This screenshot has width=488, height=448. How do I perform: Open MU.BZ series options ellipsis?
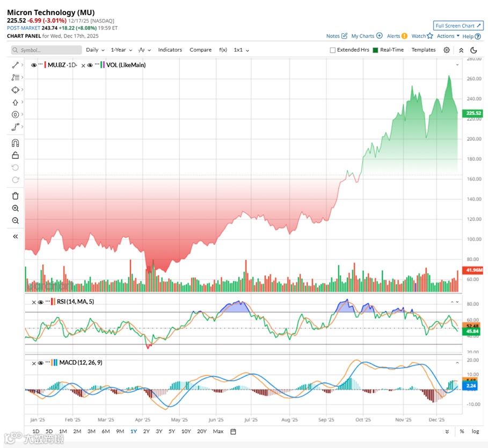coord(40,64)
